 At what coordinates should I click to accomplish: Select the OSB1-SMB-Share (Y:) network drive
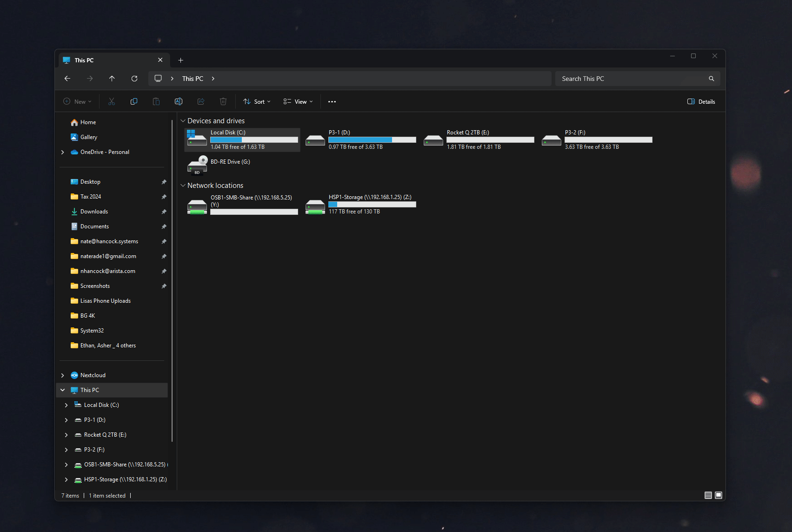coord(242,205)
